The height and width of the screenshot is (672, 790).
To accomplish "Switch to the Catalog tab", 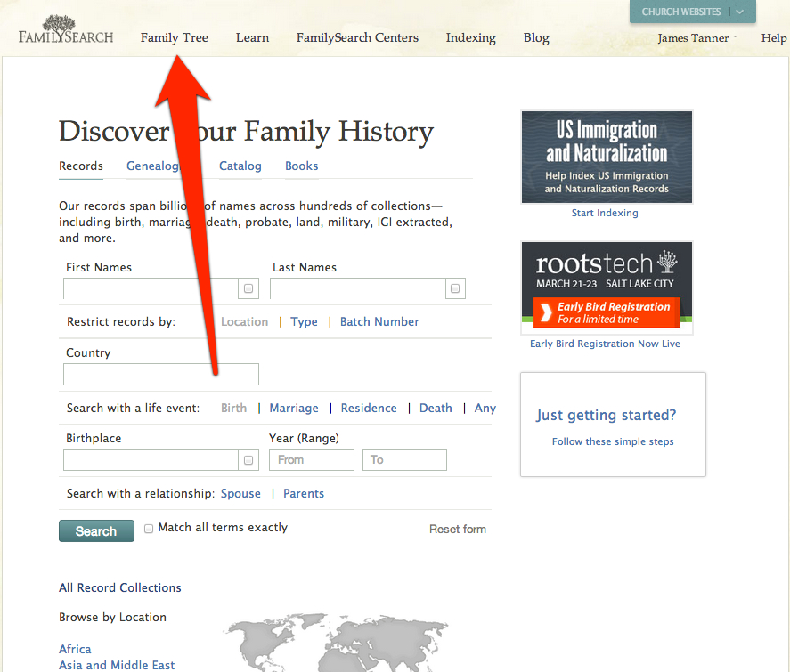I will 240,166.
